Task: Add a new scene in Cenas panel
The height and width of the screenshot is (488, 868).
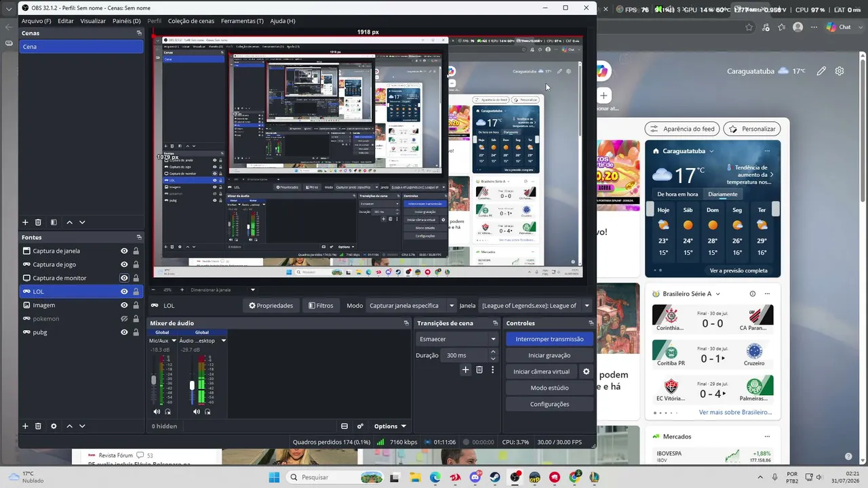Action: (26, 222)
